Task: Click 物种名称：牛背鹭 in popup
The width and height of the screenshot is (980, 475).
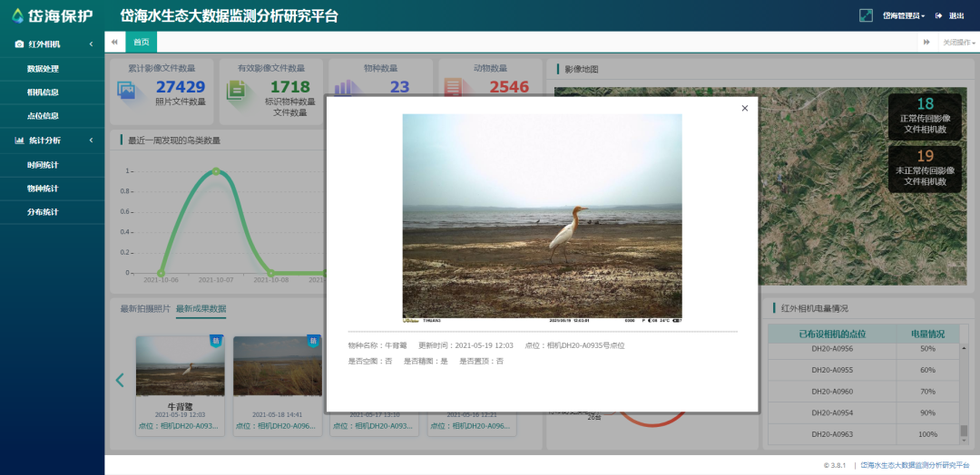Action: pos(377,345)
